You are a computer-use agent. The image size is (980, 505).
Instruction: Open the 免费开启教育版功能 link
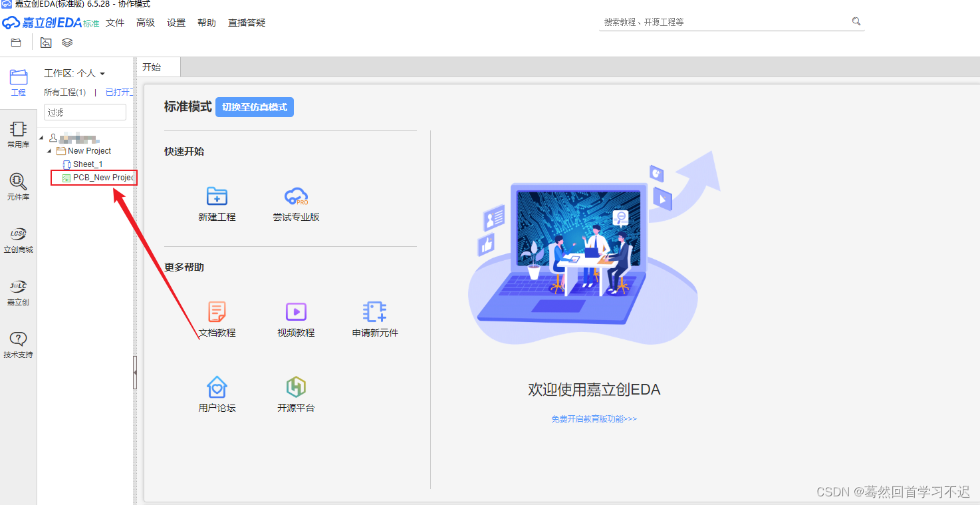tap(594, 419)
